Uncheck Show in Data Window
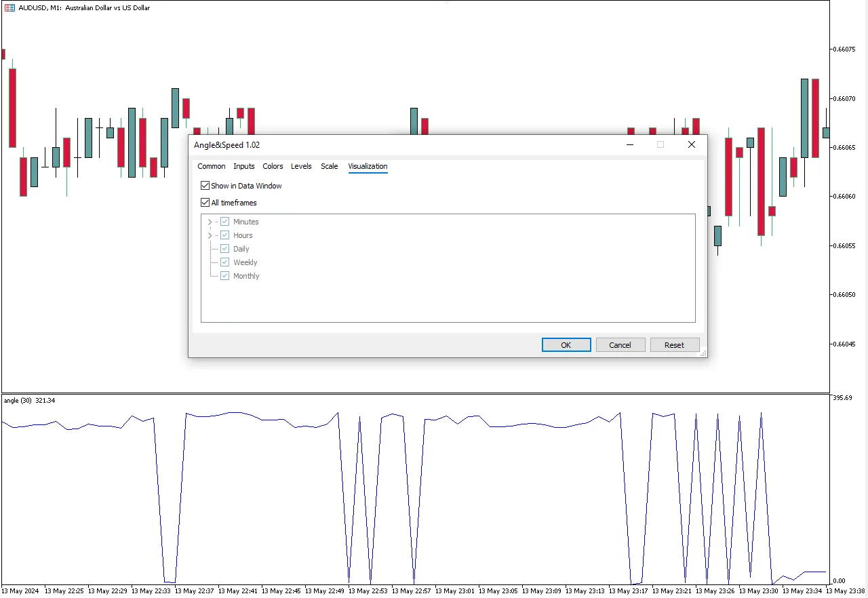 [x=205, y=186]
